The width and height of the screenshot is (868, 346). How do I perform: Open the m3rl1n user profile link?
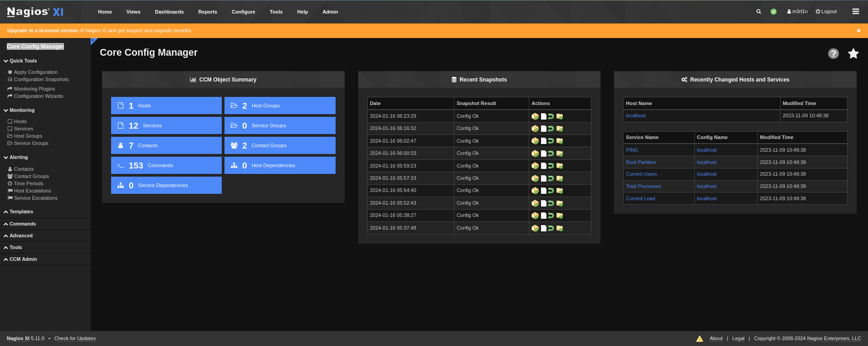click(797, 12)
